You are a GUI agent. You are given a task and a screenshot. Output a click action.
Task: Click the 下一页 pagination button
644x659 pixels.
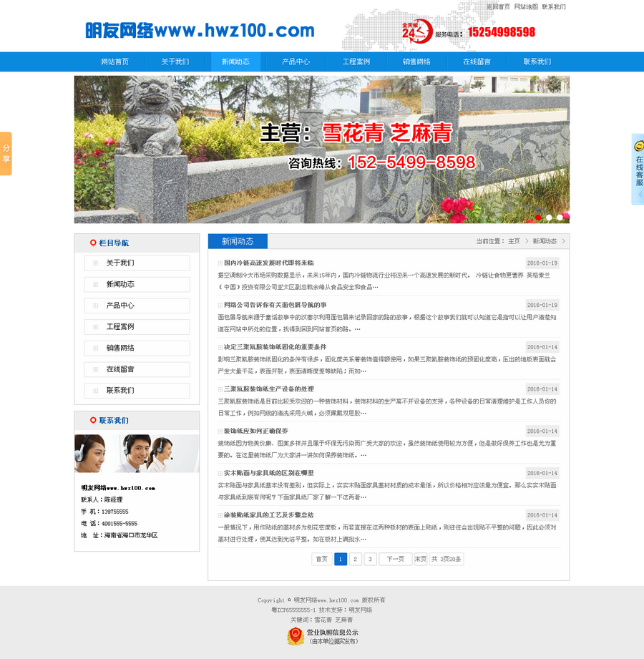(394, 559)
